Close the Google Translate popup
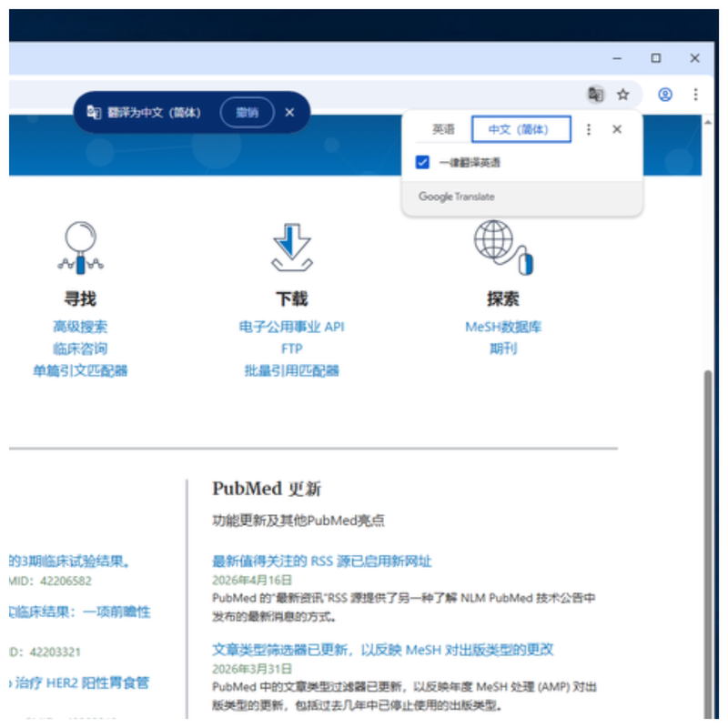 (617, 129)
